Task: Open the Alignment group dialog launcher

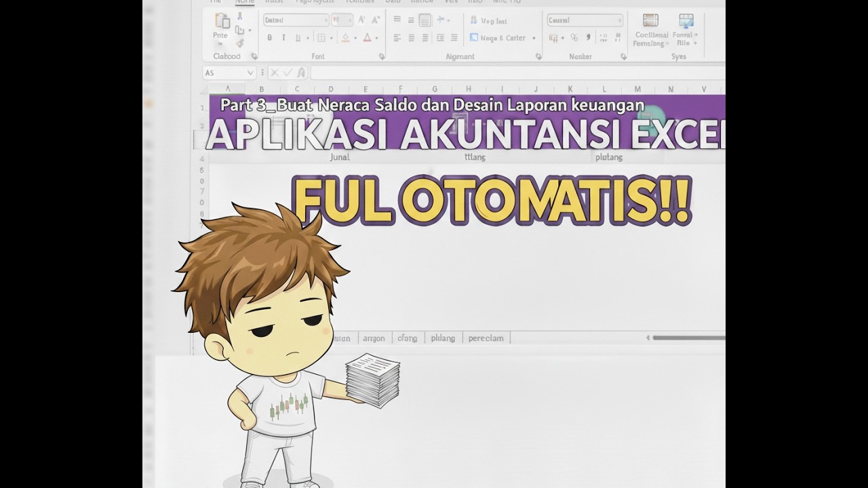Action: click(x=538, y=56)
